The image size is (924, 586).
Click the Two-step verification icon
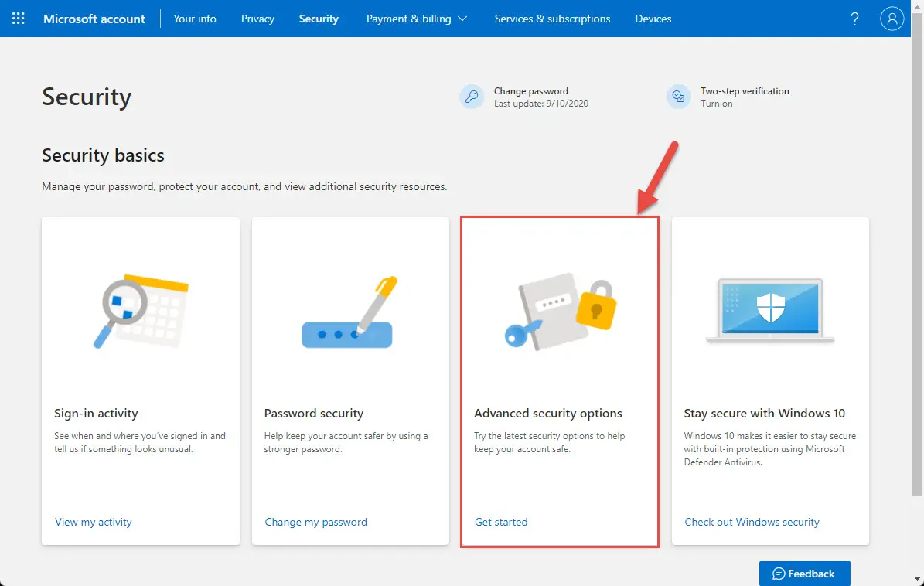pos(678,97)
